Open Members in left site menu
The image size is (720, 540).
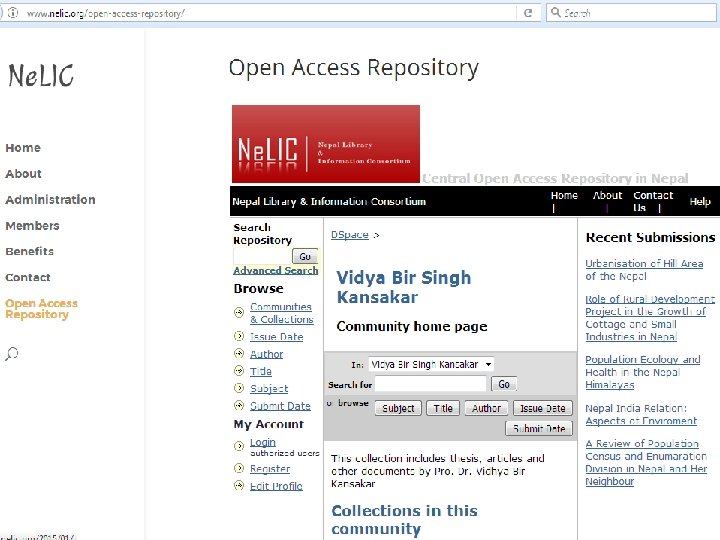pos(32,225)
